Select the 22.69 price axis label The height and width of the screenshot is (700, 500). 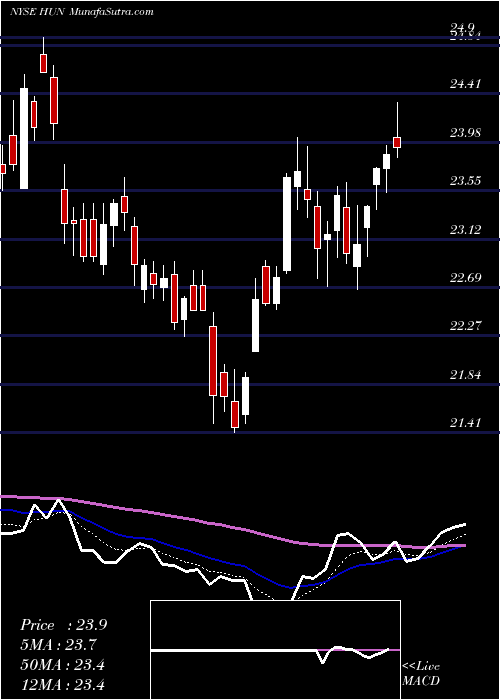coord(465,278)
